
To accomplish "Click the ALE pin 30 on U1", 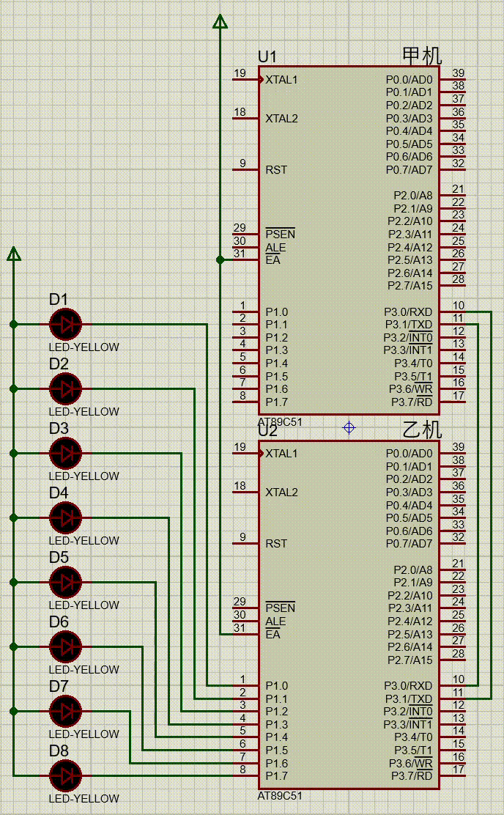I will 245,247.
